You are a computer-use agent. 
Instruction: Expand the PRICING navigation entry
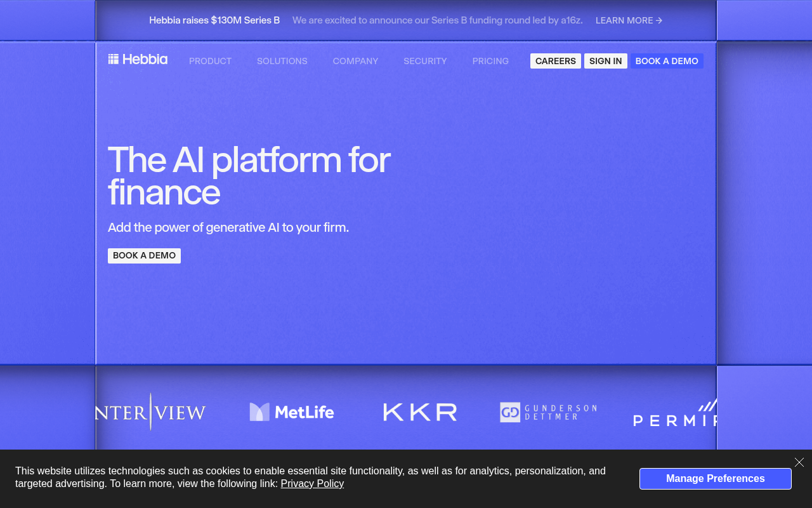[490, 61]
